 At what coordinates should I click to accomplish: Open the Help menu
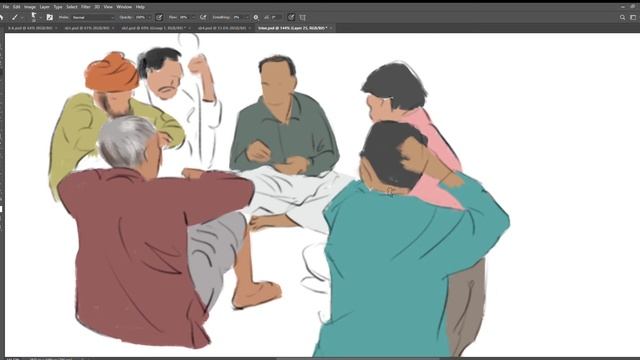pos(140,7)
